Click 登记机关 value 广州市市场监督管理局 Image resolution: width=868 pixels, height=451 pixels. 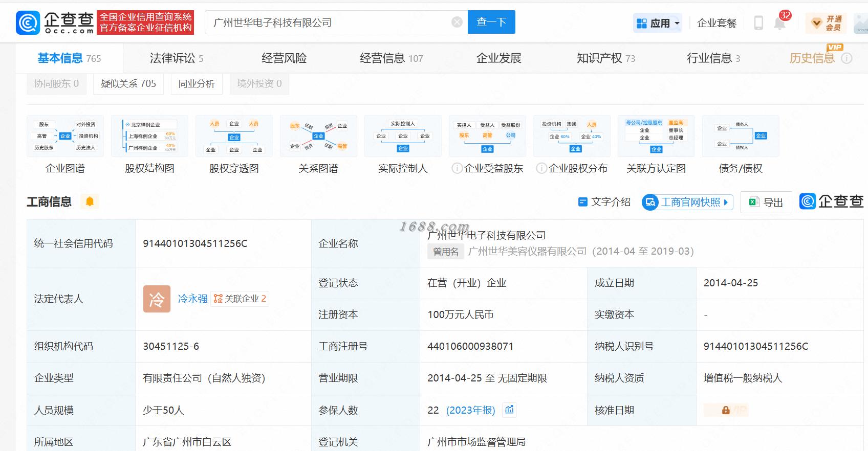[476, 442]
